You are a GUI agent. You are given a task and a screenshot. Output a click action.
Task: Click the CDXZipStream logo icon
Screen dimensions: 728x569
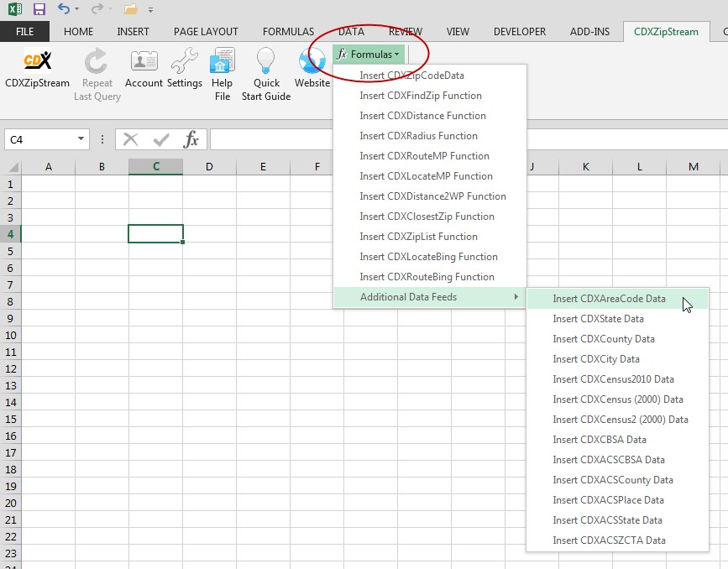tap(38, 60)
